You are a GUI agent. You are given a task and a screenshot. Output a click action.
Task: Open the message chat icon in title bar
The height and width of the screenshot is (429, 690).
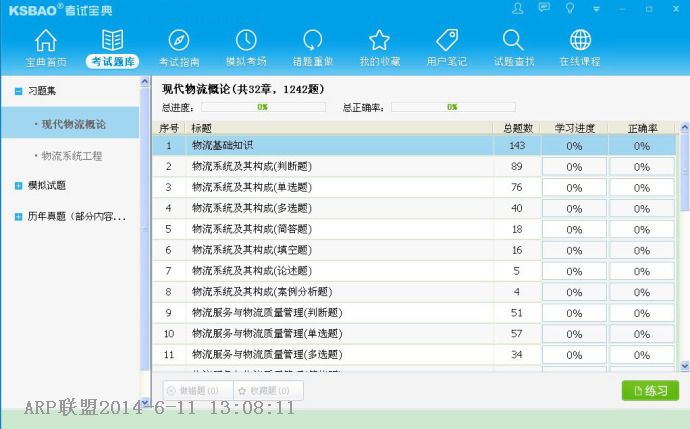[x=544, y=8]
